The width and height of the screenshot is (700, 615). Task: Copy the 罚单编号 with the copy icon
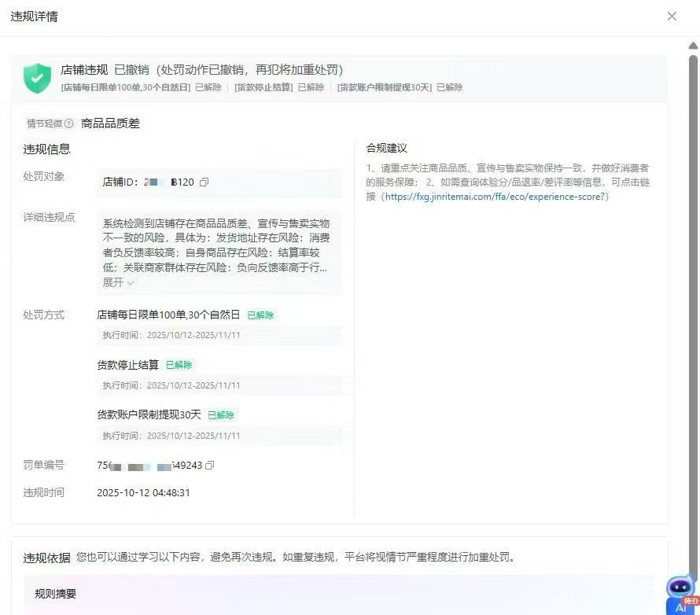coord(210,466)
